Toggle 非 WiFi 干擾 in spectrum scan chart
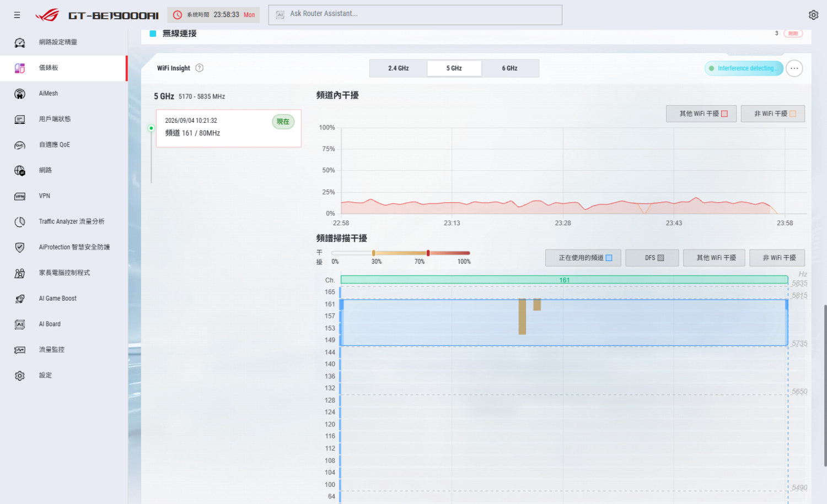This screenshot has width=827, height=504. coord(777,258)
